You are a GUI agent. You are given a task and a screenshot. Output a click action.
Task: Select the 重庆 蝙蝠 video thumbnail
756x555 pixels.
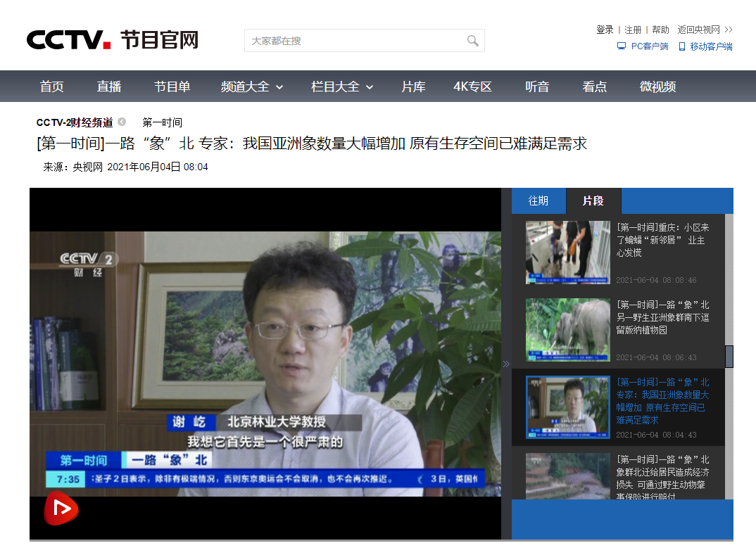[x=567, y=254]
